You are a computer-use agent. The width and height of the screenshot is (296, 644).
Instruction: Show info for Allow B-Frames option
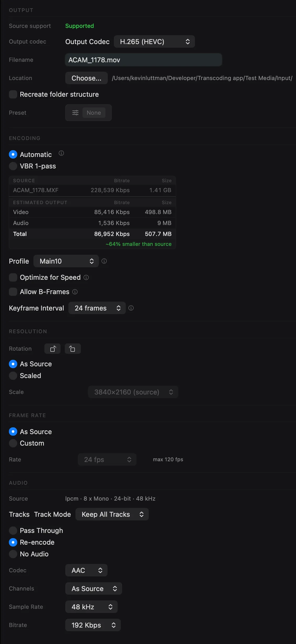tap(75, 292)
